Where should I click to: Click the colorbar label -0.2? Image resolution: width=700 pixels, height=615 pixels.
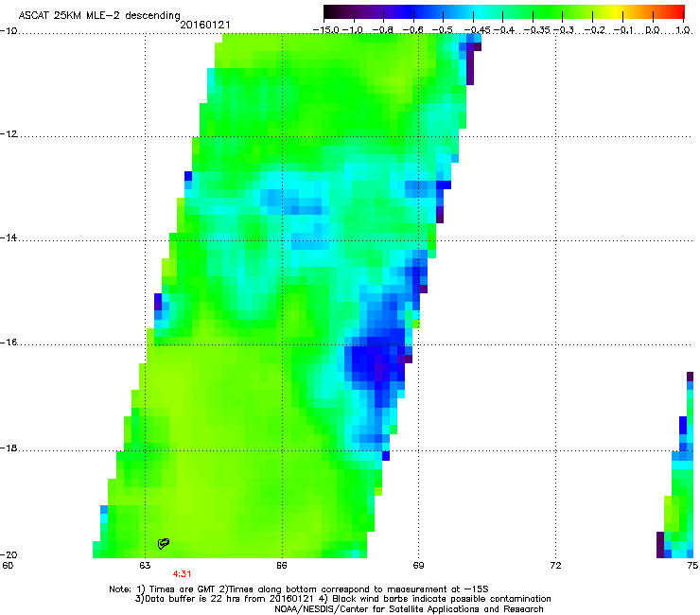tap(595, 30)
